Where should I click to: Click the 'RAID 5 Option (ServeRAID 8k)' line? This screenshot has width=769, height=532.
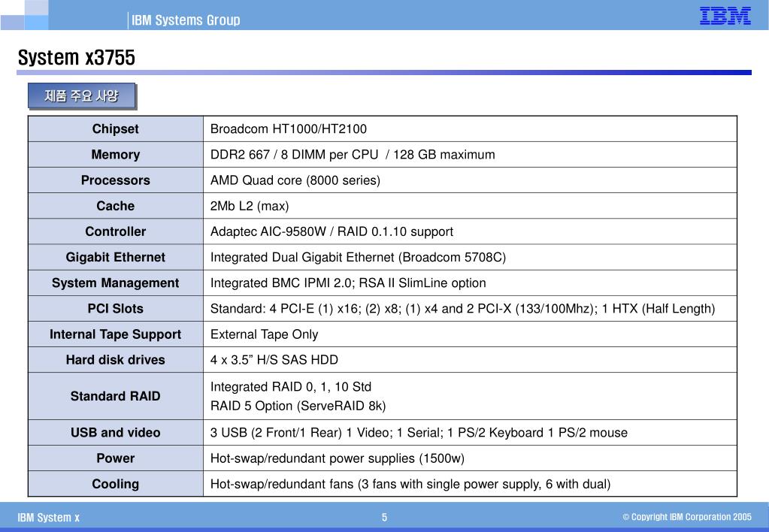tap(298, 406)
